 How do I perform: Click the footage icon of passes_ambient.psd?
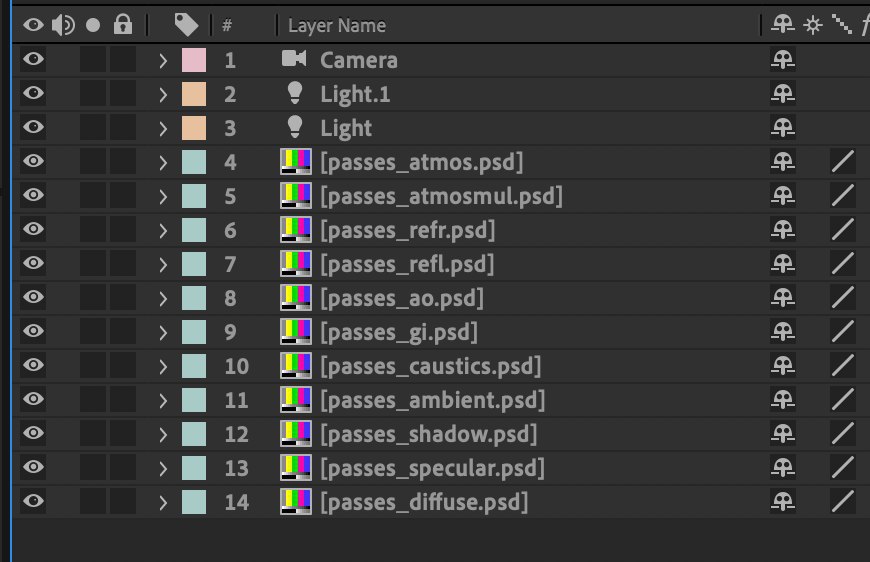296,399
